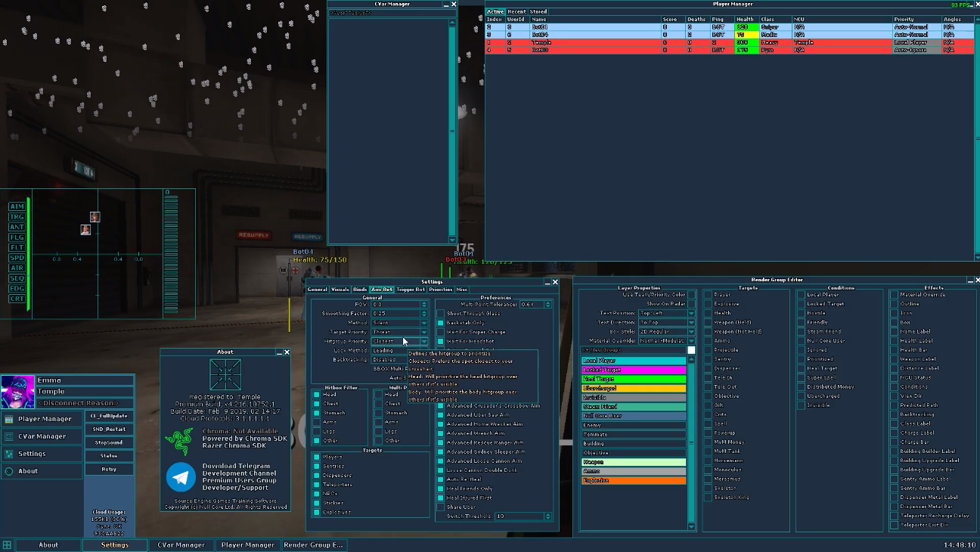980x552 pixels.
Task: Click the AIR indicator on radar panel
Action: coord(17,268)
